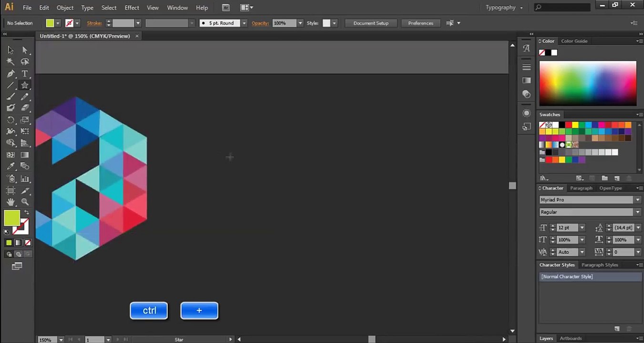Switch to the Paragraph Styles tab
The width and height of the screenshot is (644, 343).
[600, 265]
